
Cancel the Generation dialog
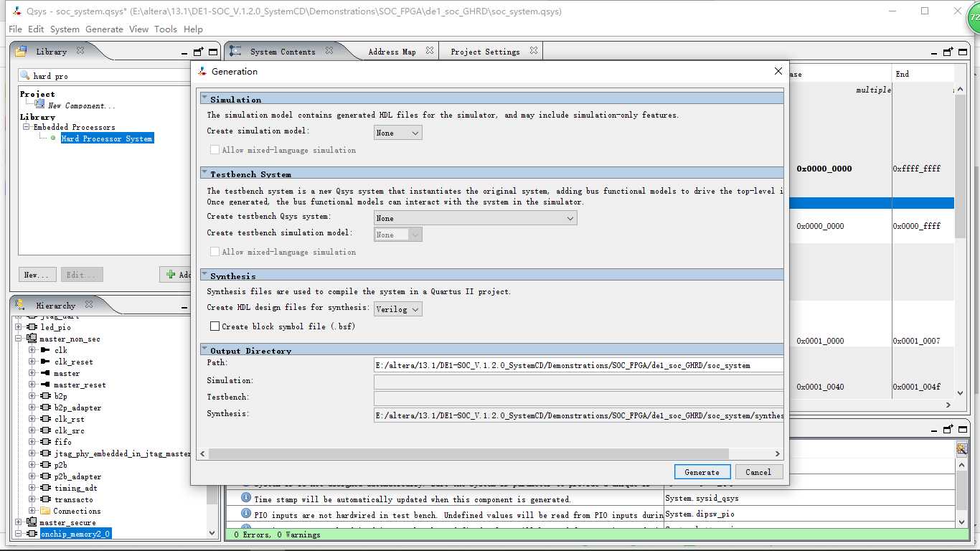coord(758,472)
